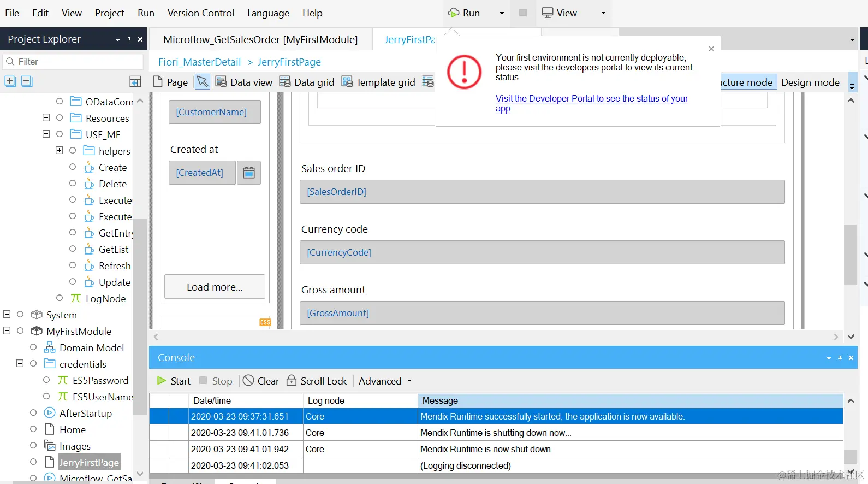Click the Fiori_MasterDetail breadcrumb link
868x484 pixels.
click(199, 62)
